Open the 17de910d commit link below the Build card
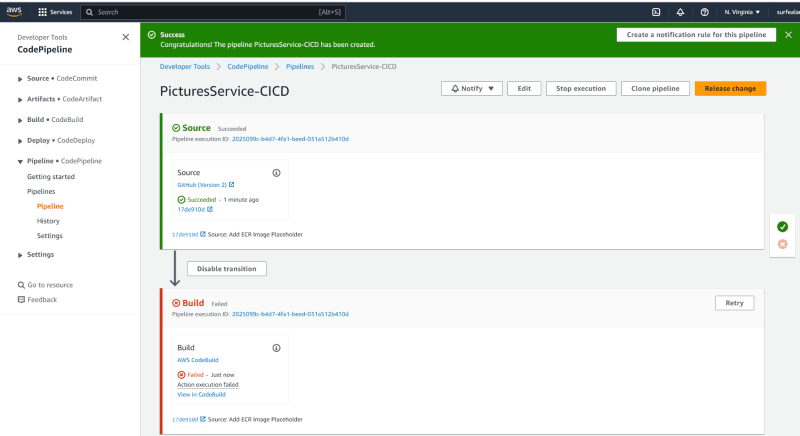This screenshot has width=800, height=436. [185, 419]
